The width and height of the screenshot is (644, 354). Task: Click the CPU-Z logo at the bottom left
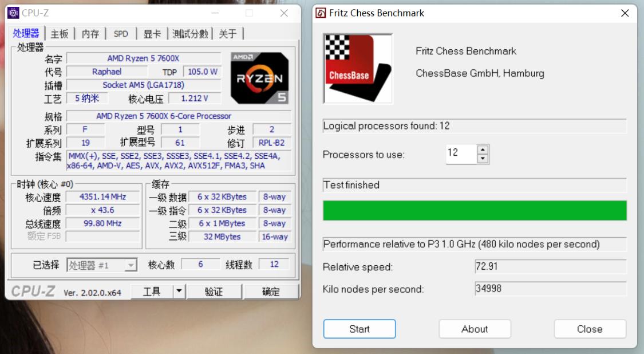34,290
